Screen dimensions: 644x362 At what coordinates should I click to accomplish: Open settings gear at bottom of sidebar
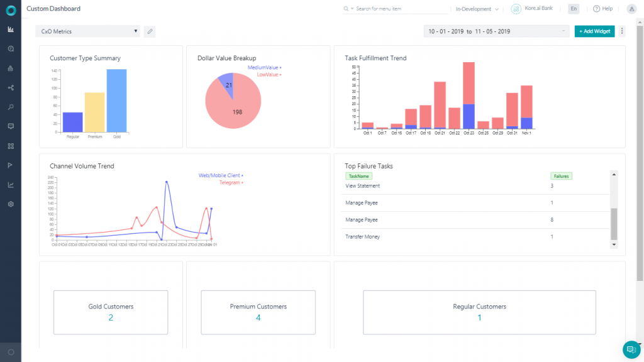pyautogui.click(x=9, y=204)
